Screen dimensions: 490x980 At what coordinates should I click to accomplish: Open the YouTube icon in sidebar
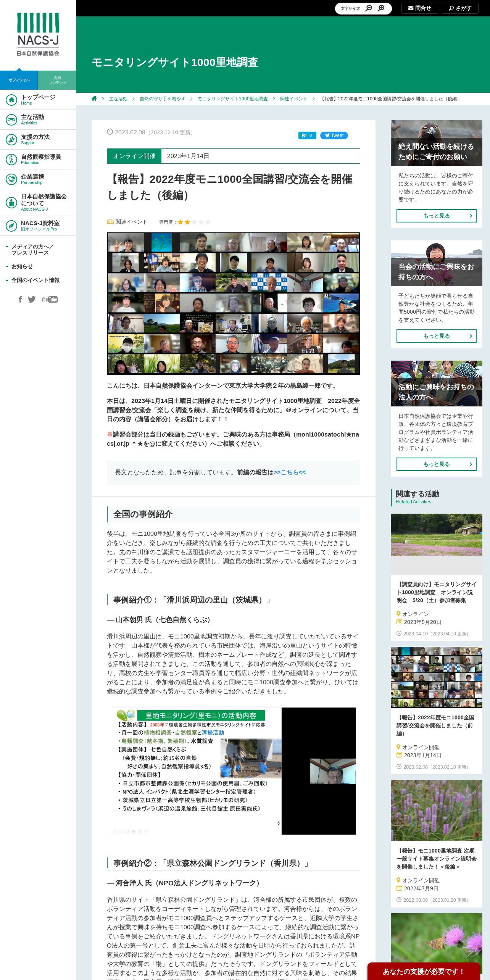coord(50,300)
